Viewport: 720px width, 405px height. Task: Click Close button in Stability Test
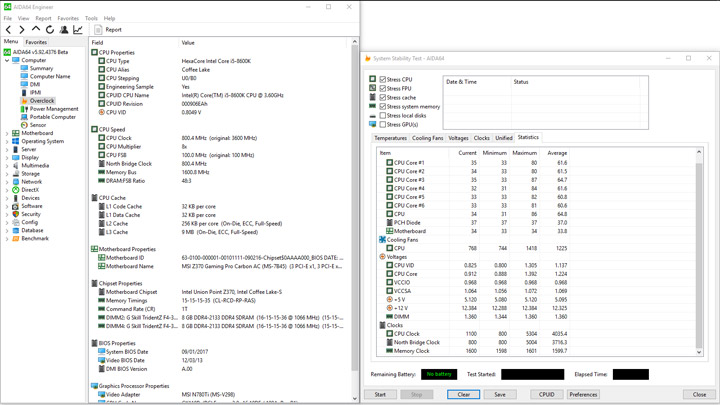point(699,394)
